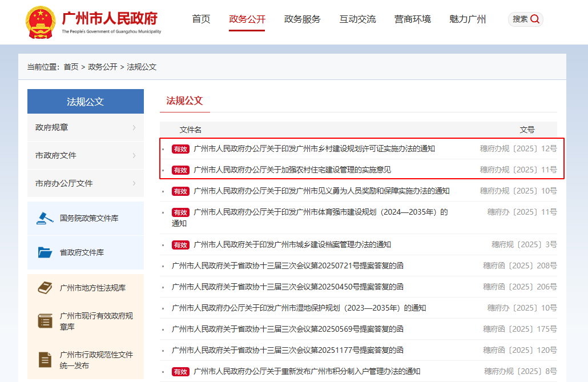Open 第20250721号提案答复的函
The image size is (588, 382).
[287, 266]
